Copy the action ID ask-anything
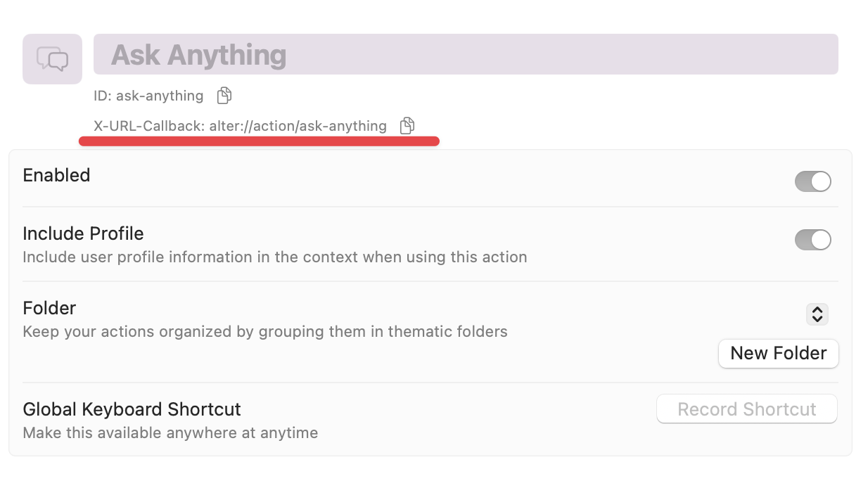868x488 pixels. (224, 95)
